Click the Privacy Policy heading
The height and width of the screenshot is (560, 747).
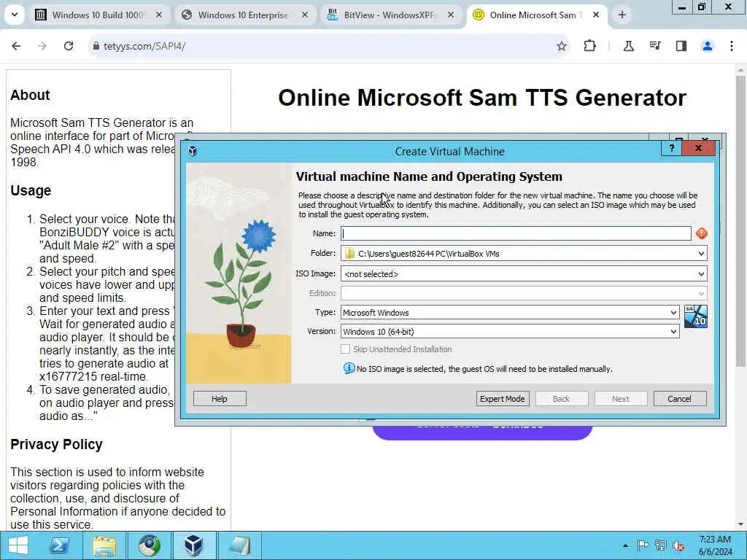(56, 444)
